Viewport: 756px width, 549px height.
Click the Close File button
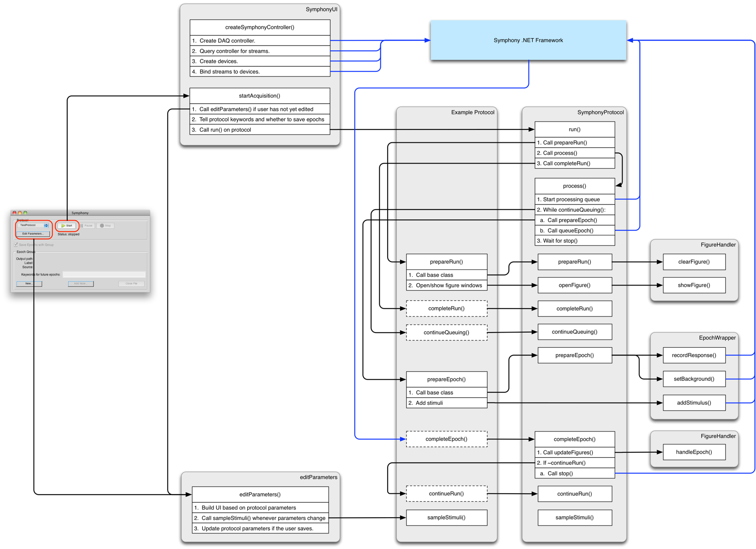(x=131, y=284)
